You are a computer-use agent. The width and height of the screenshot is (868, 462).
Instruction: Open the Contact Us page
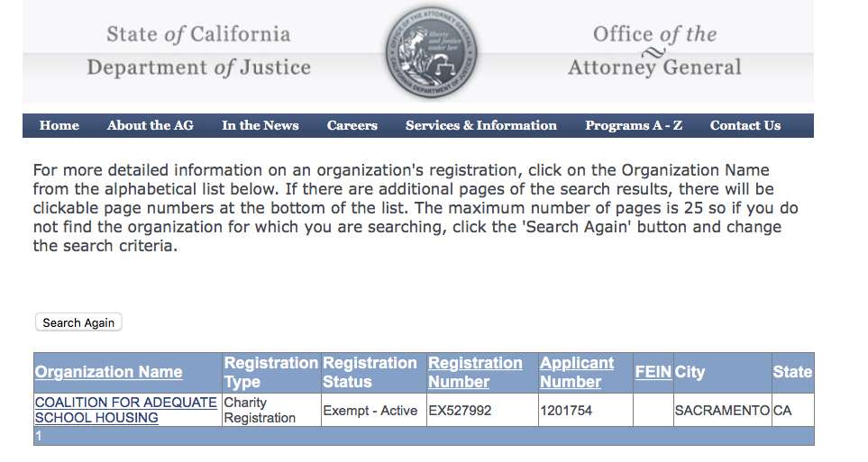(x=745, y=126)
